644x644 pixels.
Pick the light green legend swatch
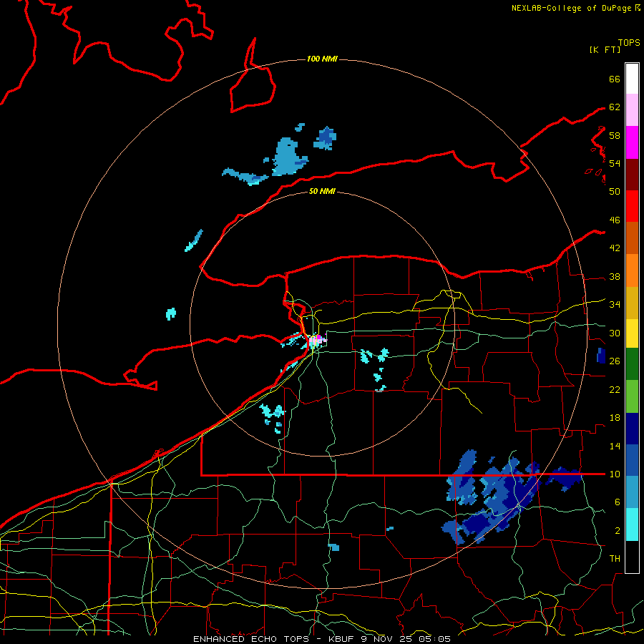[632, 396]
